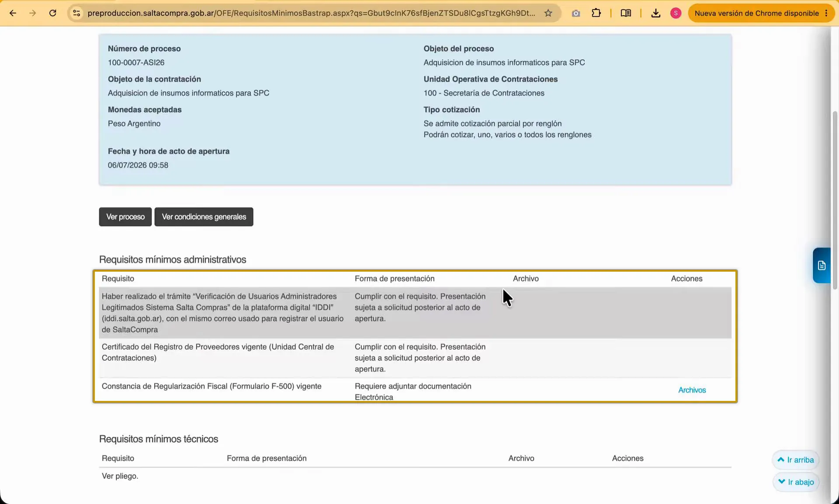Click 'Objeto del proceso' label

[x=458, y=48]
